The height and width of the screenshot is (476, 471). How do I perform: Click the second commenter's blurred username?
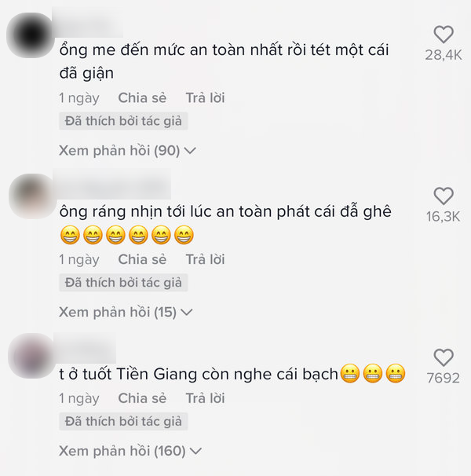111,184
